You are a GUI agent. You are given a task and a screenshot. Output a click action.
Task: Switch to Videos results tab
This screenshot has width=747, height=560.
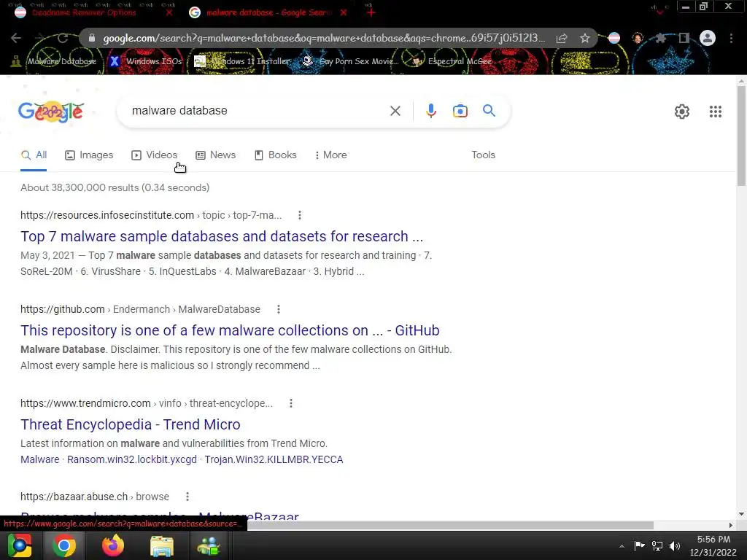pyautogui.click(x=154, y=155)
